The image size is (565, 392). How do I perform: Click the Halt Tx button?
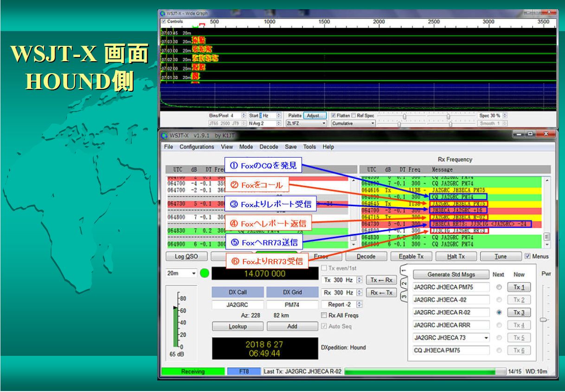(x=456, y=256)
